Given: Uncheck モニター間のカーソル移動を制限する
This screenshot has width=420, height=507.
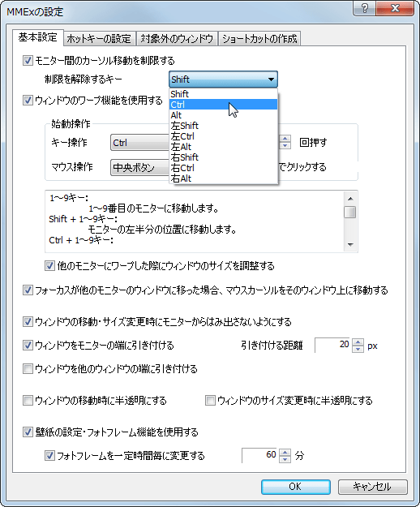Looking at the screenshot, I should point(28,61).
